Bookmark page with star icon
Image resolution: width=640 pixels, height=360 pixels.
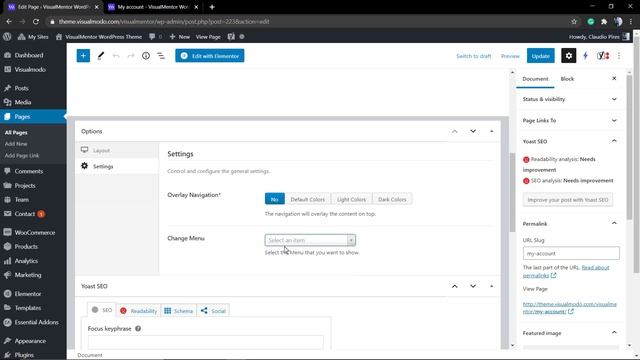(574, 22)
